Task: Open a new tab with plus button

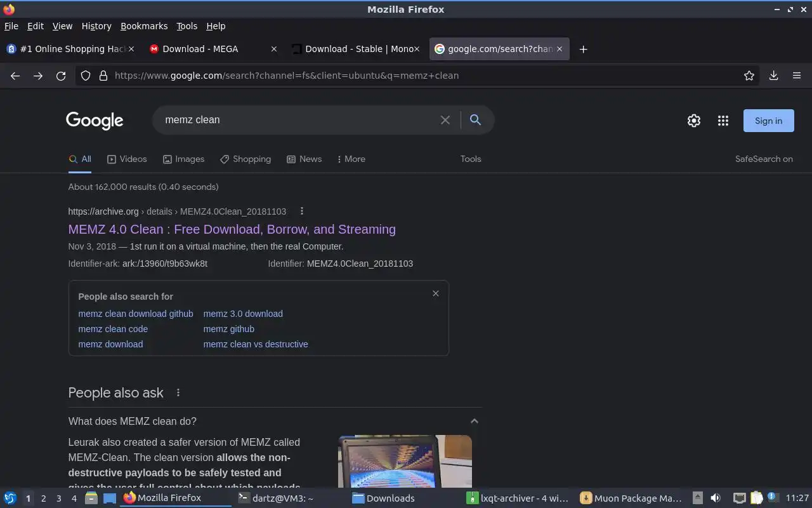Action: click(583, 50)
